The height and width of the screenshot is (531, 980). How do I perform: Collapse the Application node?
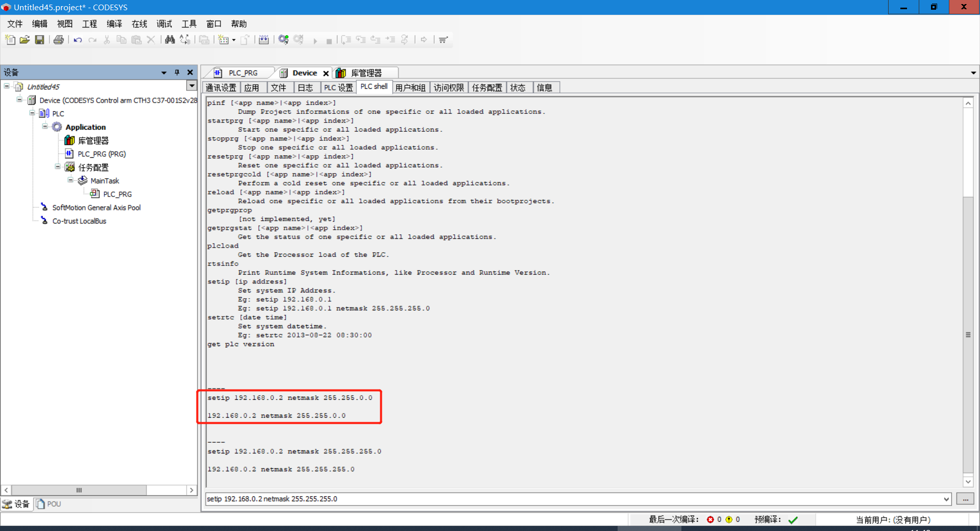(45, 126)
